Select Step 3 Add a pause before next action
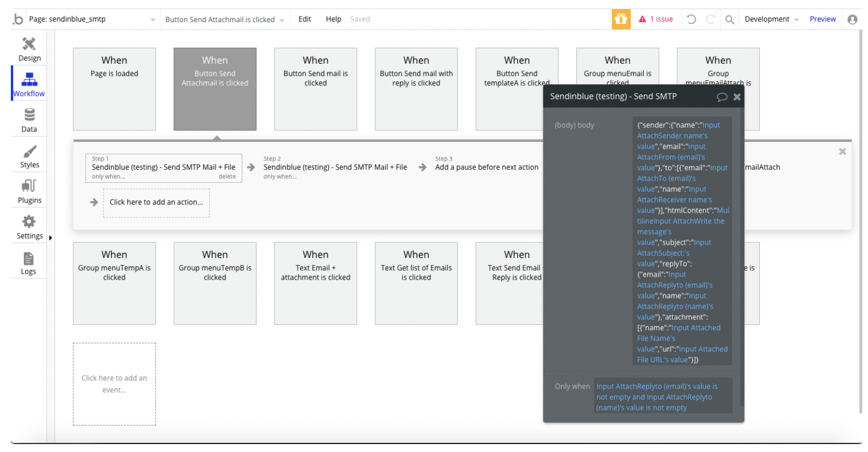 pos(486,167)
